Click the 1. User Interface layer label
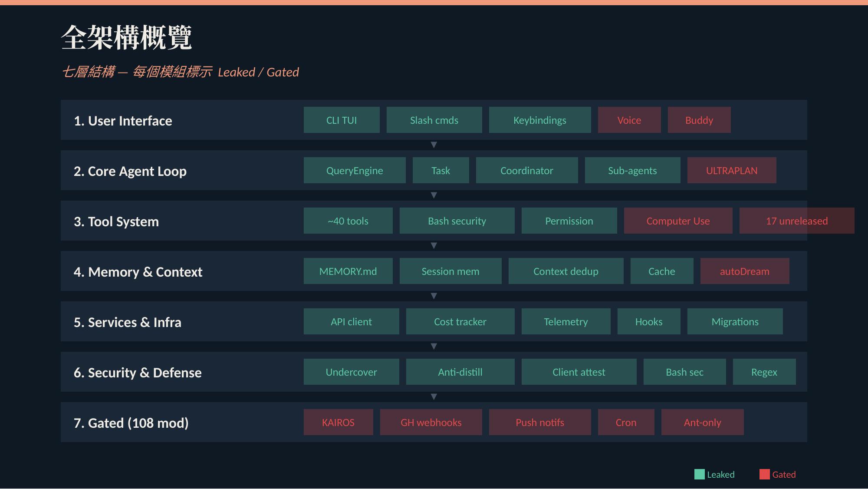The image size is (868, 489). pyautogui.click(x=123, y=121)
